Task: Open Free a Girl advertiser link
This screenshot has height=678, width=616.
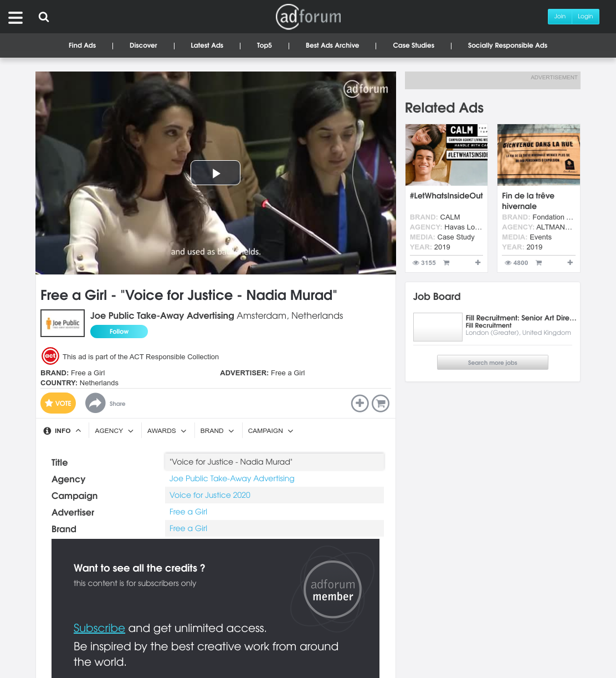Action: click(188, 512)
